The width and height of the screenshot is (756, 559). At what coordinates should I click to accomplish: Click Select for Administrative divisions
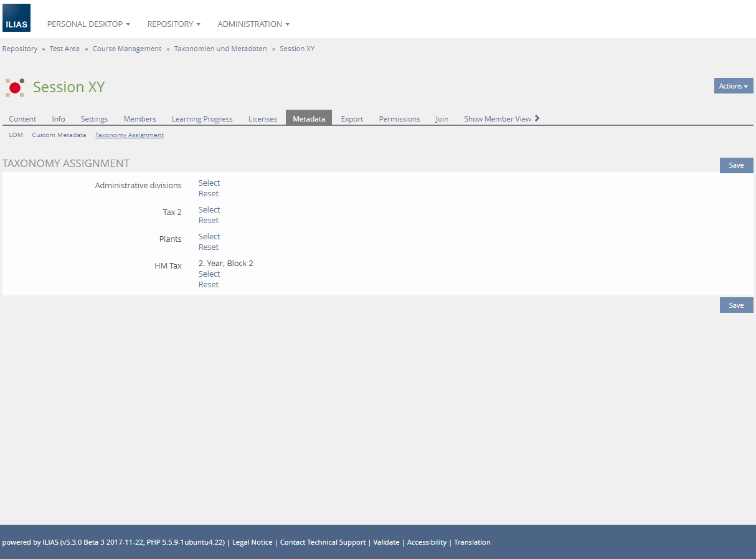[x=209, y=183]
